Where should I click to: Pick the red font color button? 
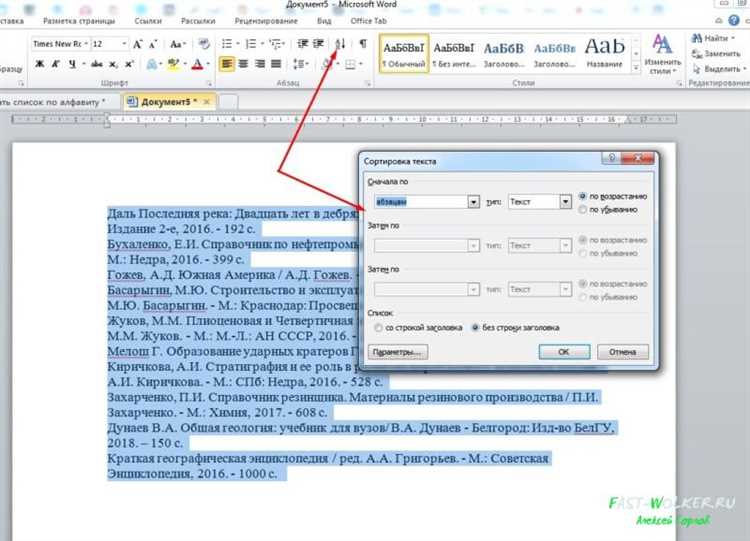coord(197,64)
